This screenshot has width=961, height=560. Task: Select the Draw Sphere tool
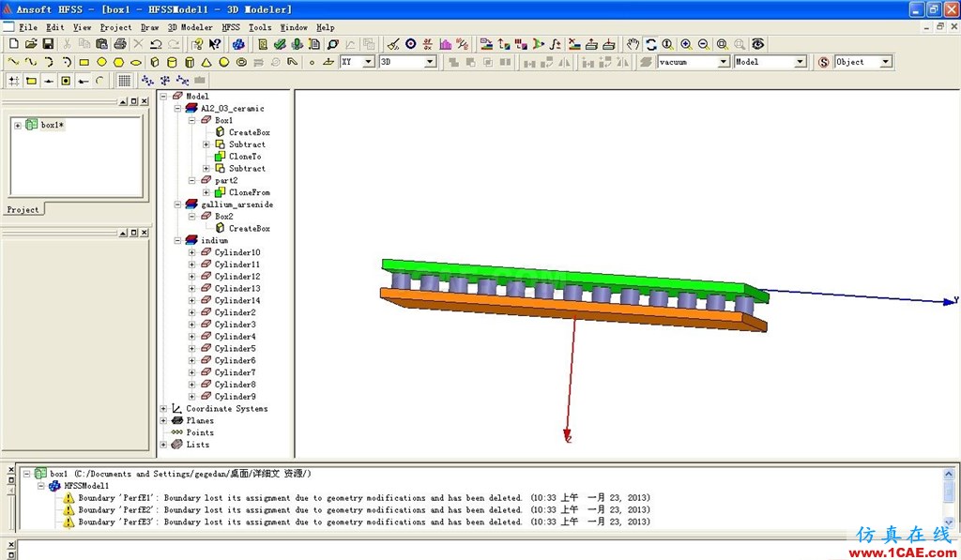coord(224,62)
